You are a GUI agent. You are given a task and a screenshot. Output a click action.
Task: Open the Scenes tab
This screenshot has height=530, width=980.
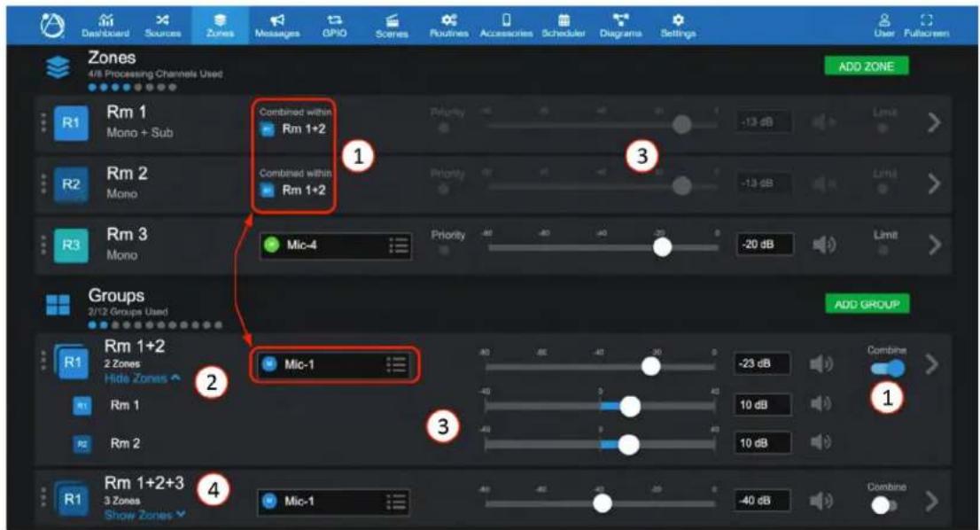tap(392, 27)
